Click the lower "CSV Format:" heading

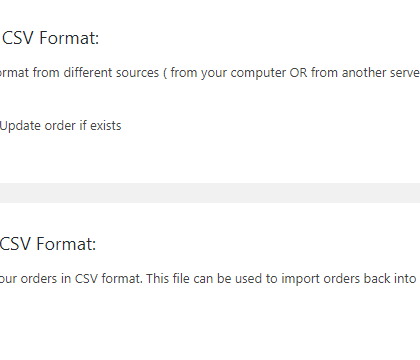[x=48, y=244]
